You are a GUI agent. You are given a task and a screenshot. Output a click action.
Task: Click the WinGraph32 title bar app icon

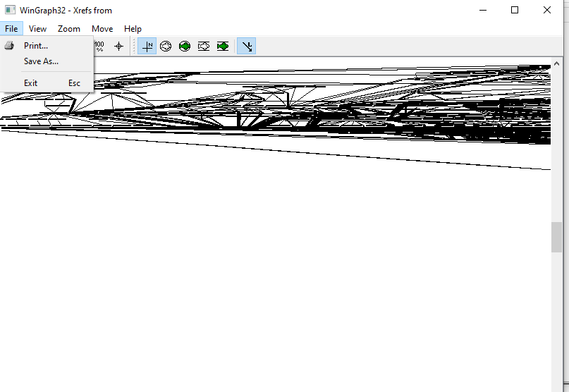pyautogui.click(x=10, y=10)
